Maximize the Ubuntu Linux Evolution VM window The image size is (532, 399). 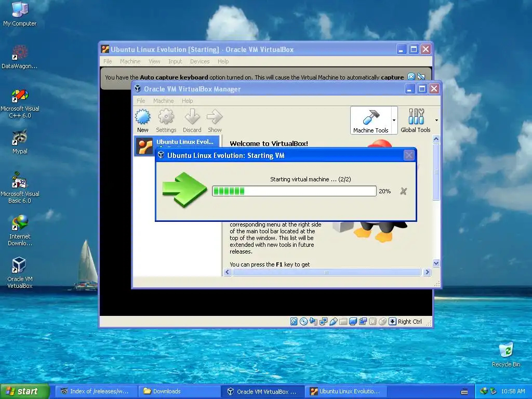(x=414, y=49)
